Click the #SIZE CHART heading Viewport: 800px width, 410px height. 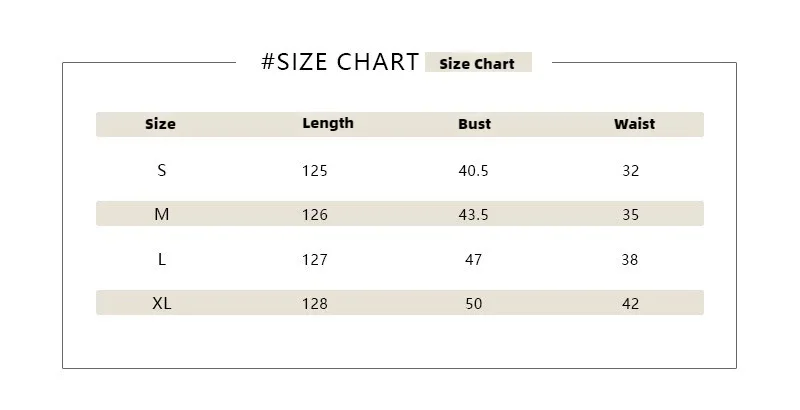coord(340,62)
